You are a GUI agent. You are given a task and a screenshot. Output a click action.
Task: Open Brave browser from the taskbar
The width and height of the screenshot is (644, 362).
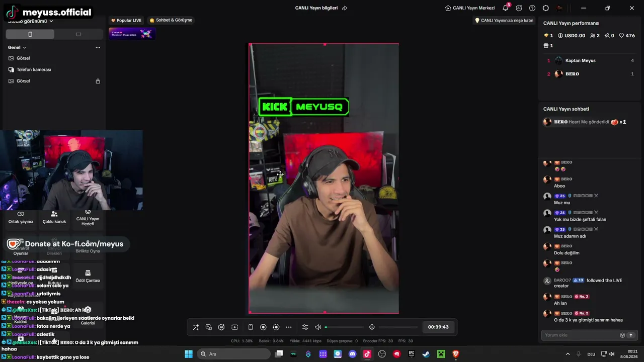point(456,354)
